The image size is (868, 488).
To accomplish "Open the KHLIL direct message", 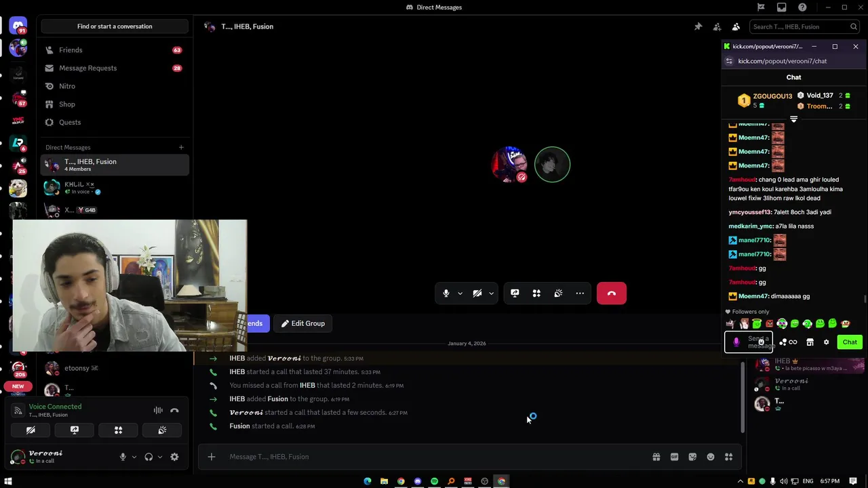I will point(115,187).
